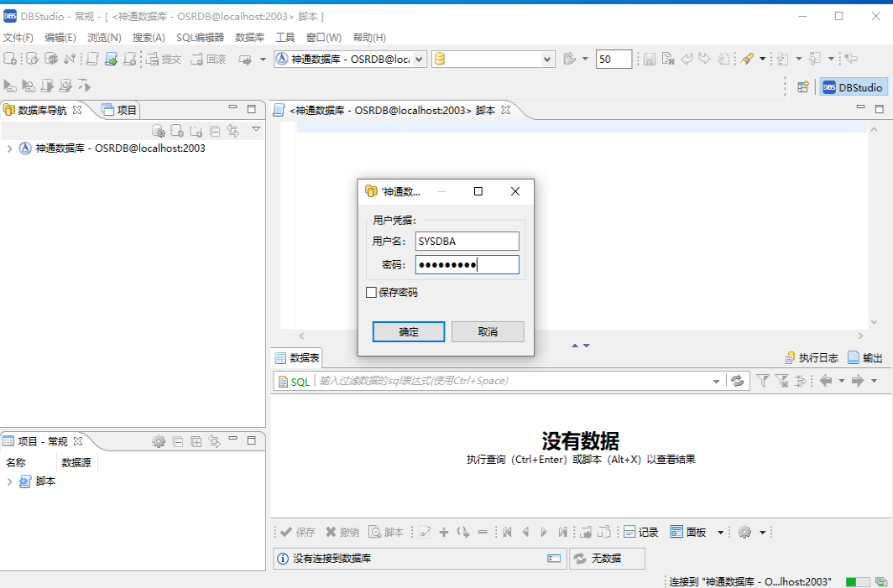Screen dimensions: 893x588
Task: Click the result row limit field showing 50
Action: pos(614,60)
